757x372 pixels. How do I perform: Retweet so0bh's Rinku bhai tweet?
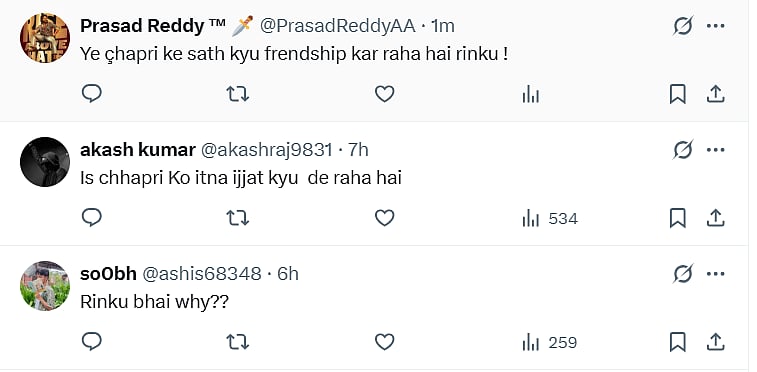[x=238, y=343]
